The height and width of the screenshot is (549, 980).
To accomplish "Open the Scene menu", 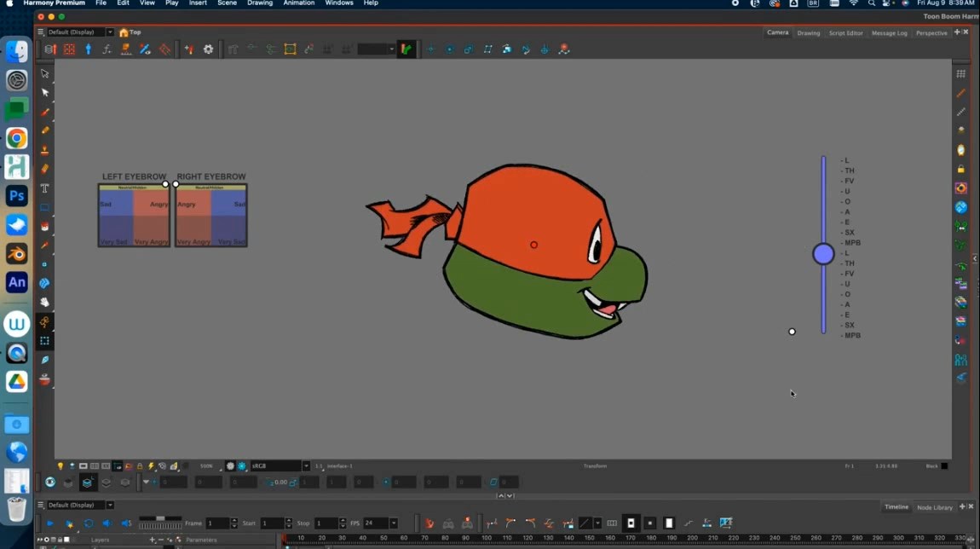I will click(227, 3).
